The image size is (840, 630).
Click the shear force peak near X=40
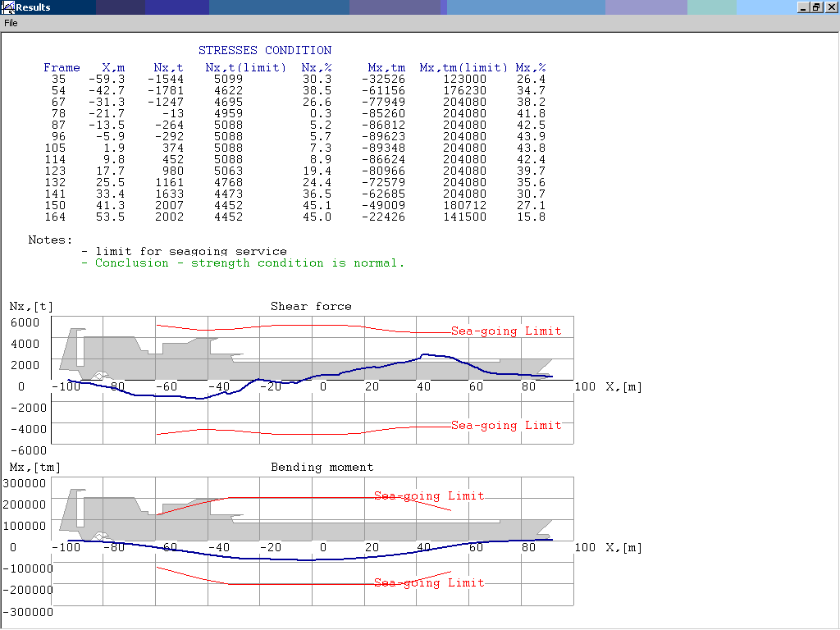pyautogui.click(x=425, y=354)
